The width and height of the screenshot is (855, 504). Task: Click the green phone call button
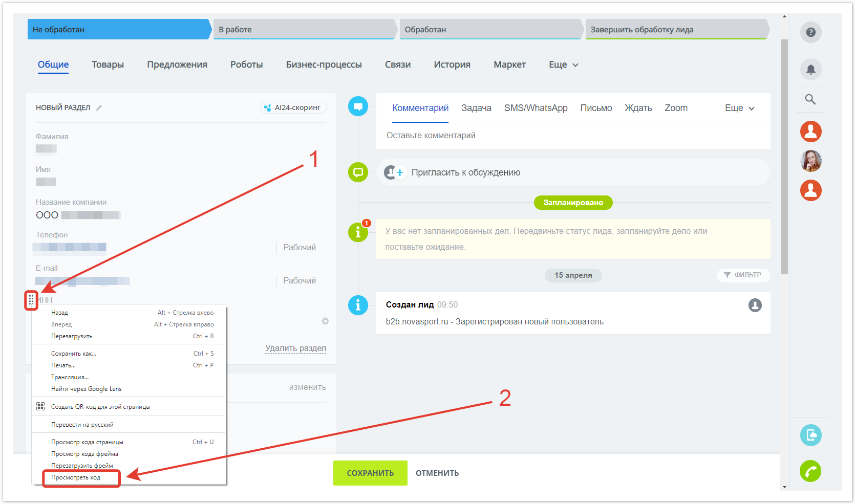coord(810,471)
